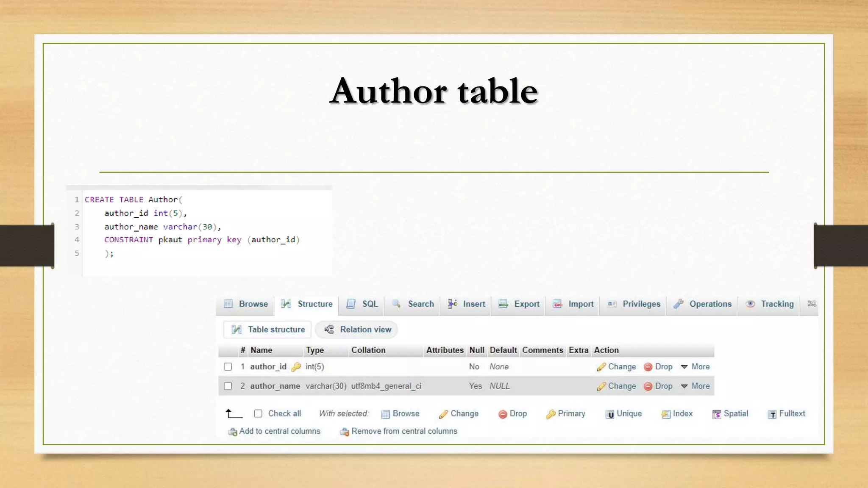The image size is (868, 488).
Task: Click the Operations wrench icon
Action: coord(679,304)
